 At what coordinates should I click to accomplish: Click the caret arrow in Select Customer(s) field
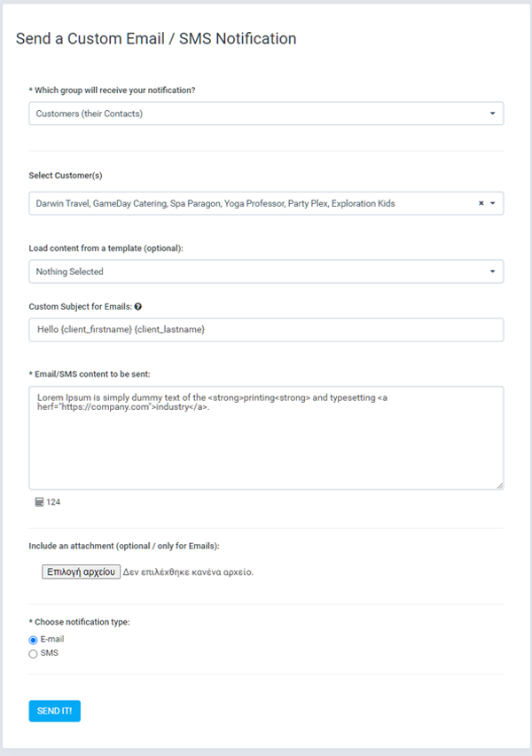pyautogui.click(x=492, y=203)
